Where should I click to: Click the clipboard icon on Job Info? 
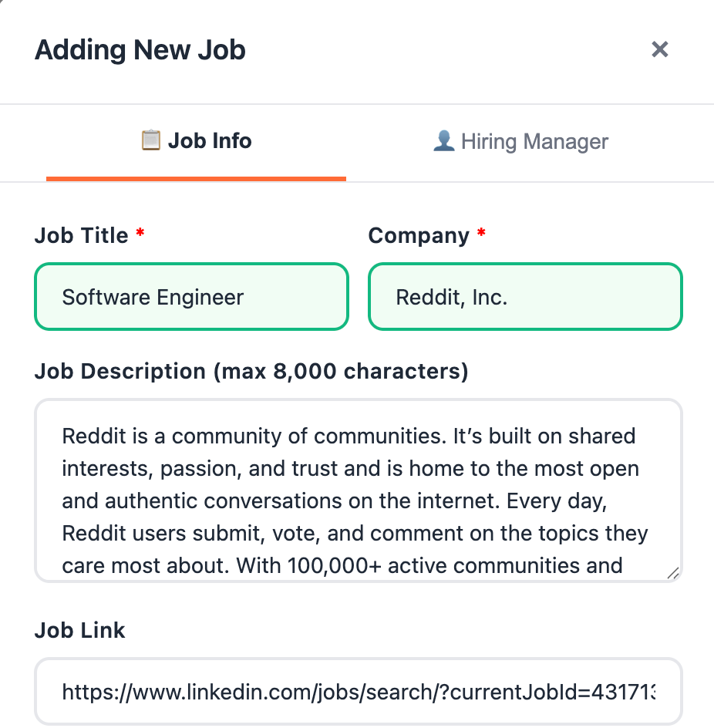150,140
